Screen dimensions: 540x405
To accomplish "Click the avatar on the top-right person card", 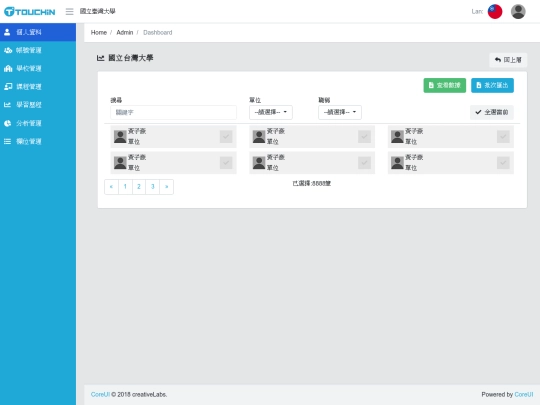I will point(397,137).
